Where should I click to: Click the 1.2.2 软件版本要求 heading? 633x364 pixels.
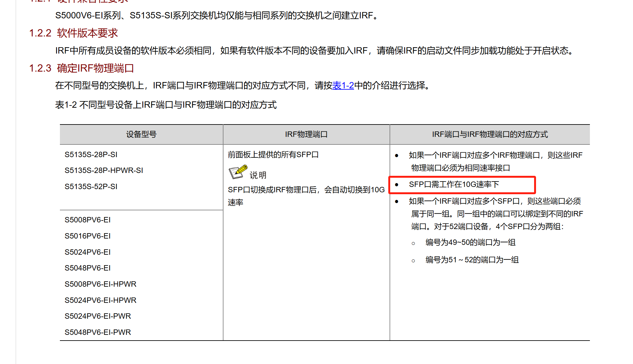point(73,33)
